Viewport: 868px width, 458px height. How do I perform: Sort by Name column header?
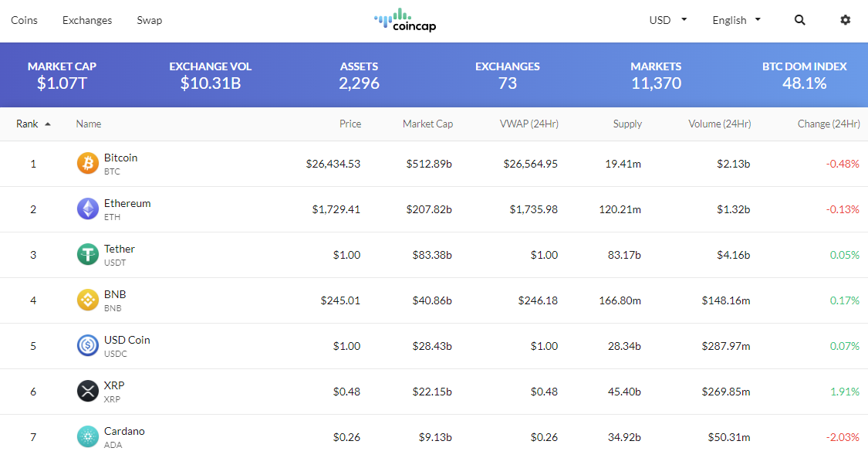[x=89, y=124]
